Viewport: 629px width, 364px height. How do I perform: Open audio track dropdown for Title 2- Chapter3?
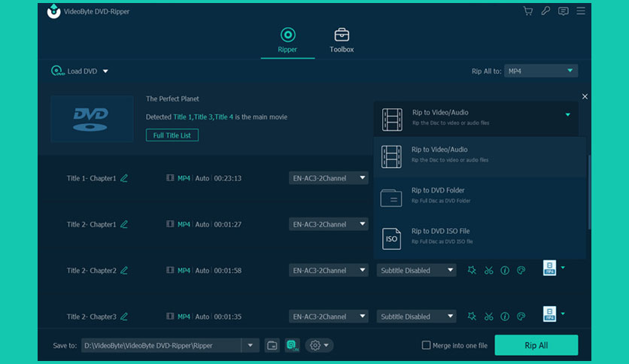click(x=329, y=317)
